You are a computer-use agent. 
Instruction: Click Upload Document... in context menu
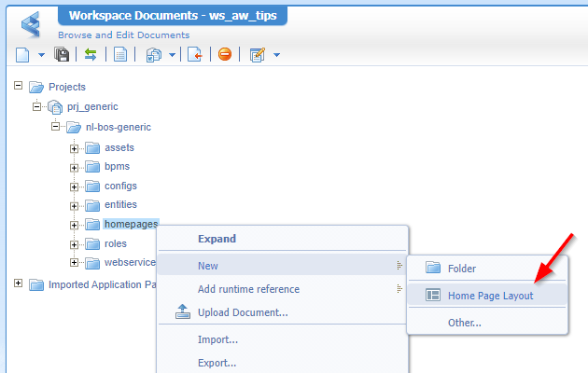point(242,312)
